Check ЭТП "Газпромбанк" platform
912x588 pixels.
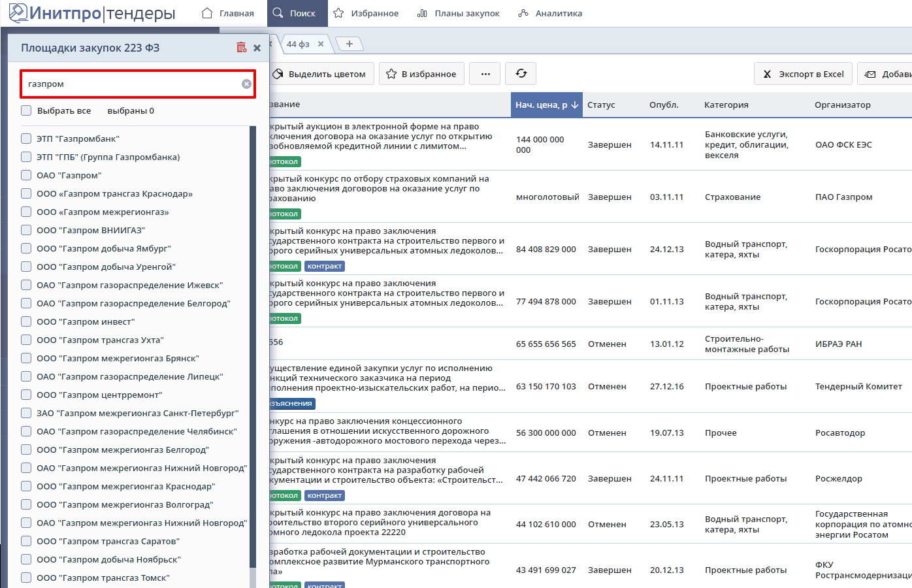point(26,139)
